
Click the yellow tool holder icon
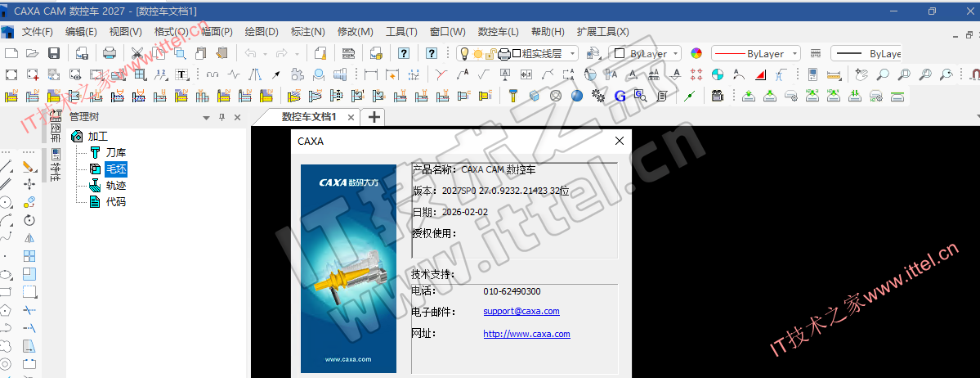(x=513, y=96)
